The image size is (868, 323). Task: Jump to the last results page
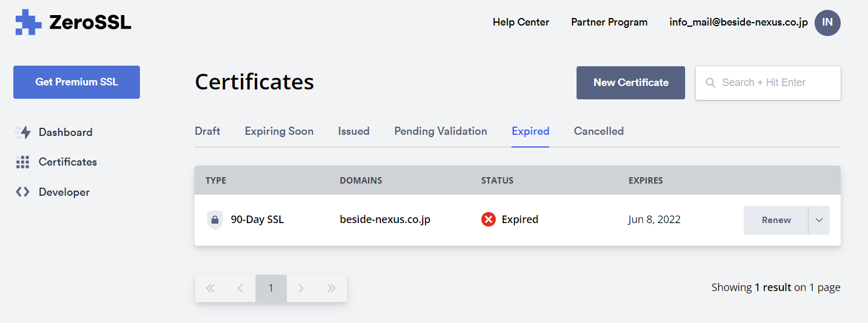tap(332, 288)
